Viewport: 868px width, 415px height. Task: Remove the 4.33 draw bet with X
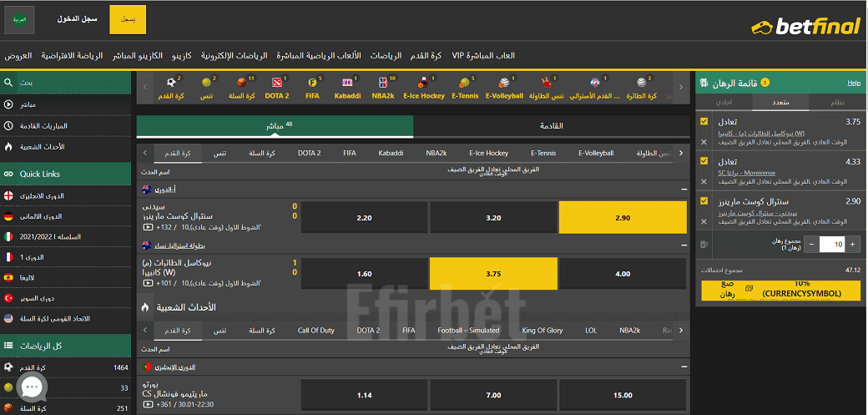(x=704, y=182)
